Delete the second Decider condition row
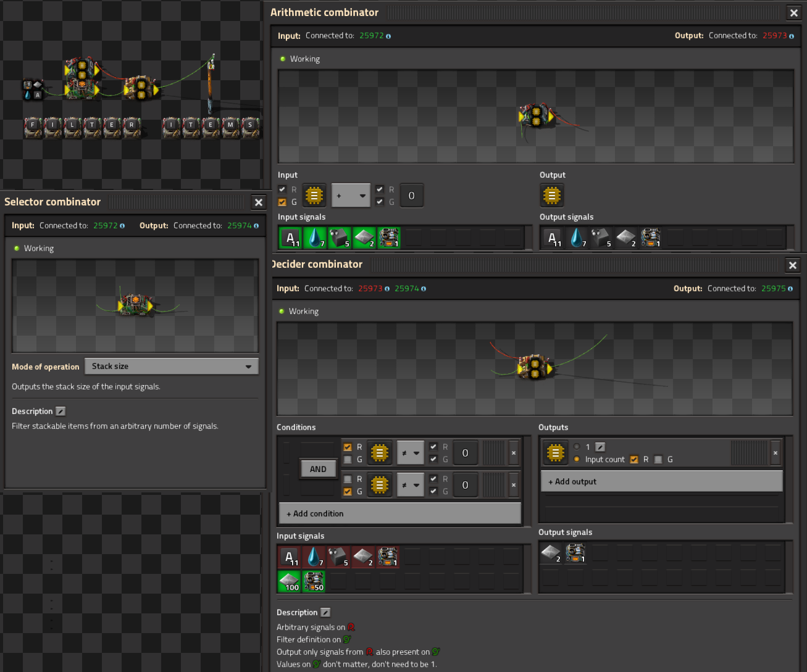Screen dimensions: 807x672 (x=514, y=485)
